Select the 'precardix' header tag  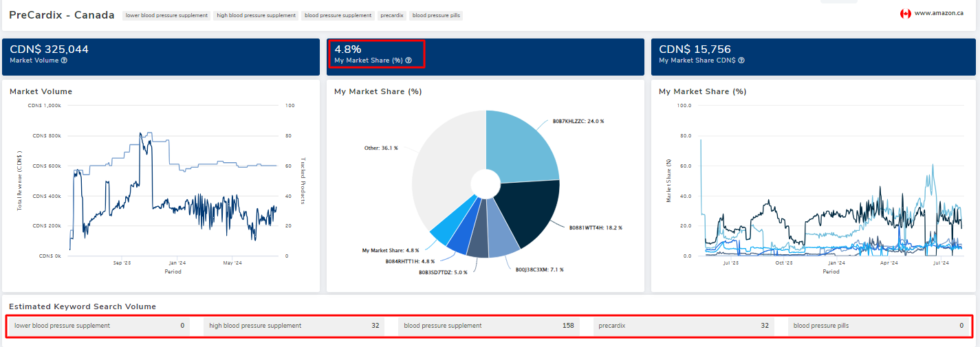[392, 15]
